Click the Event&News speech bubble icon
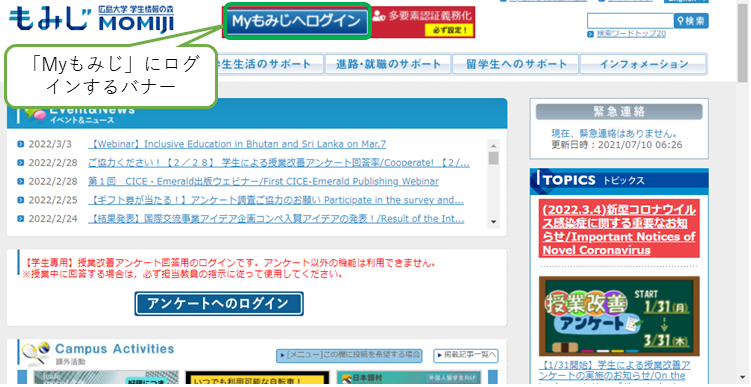Image resolution: width=751 pixels, height=387 pixels. [x=35, y=114]
